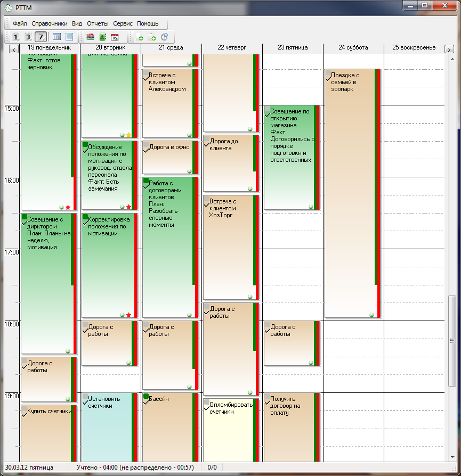
Task: Click the 24 суббота day header
Action: coord(353,47)
